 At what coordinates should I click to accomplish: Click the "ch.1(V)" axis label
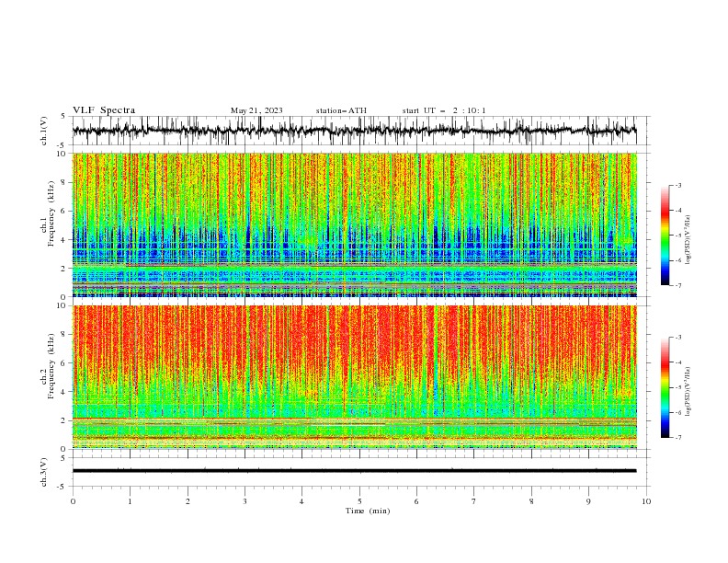[44, 131]
